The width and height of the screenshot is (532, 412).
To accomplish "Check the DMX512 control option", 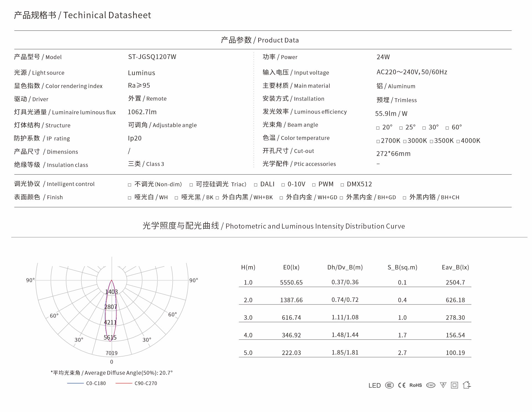I will click(342, 185).
